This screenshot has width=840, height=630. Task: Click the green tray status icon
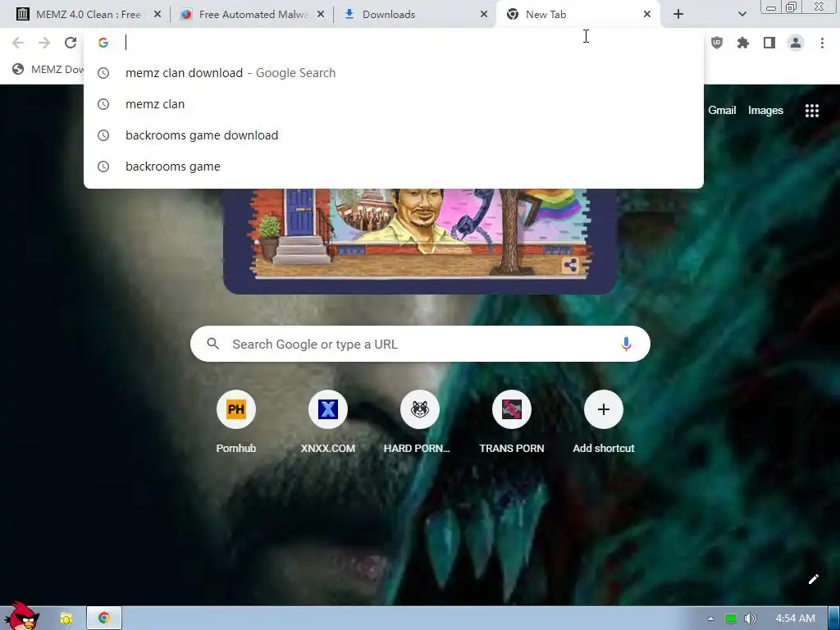[730, 619]
